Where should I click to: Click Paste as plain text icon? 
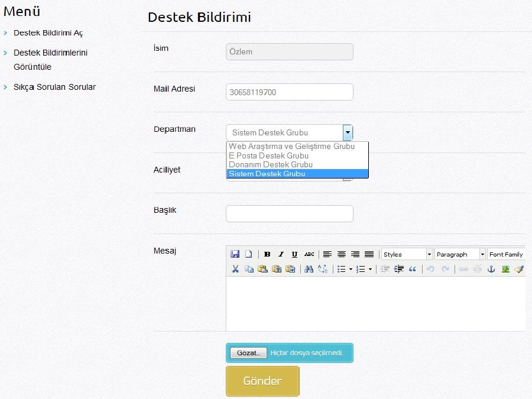(x=277, y=269)
